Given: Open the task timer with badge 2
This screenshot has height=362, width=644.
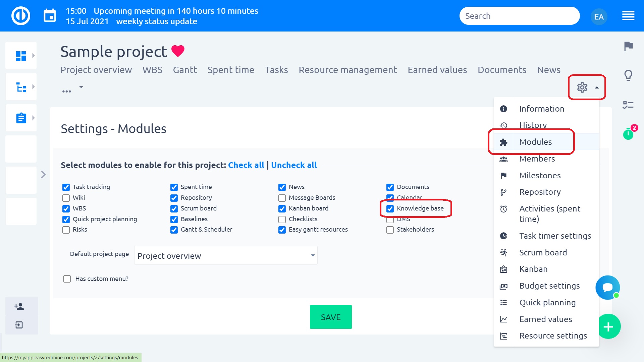Looking at the screenshot, I should (x=628, y=134).
